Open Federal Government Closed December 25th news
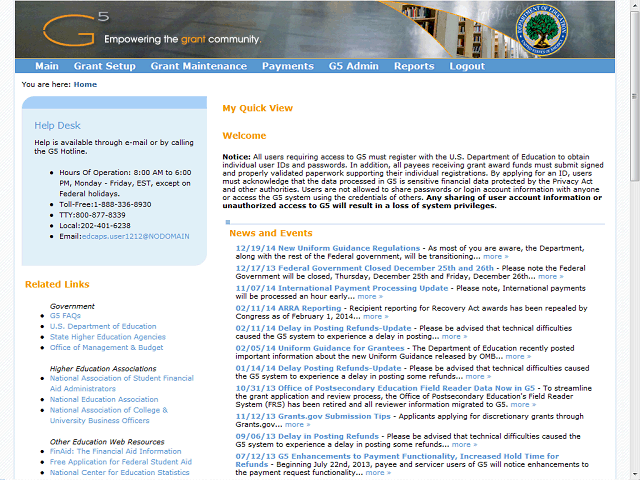 click(x=364, y=268)
